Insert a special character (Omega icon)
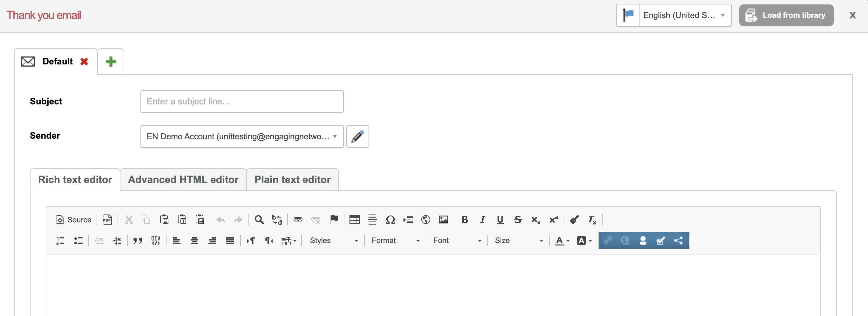Screen dimensions: 868x316 [390, 220]
